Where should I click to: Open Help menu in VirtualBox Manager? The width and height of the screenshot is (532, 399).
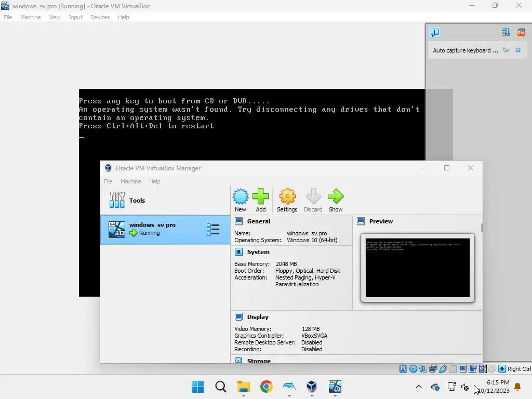(154, 181)
